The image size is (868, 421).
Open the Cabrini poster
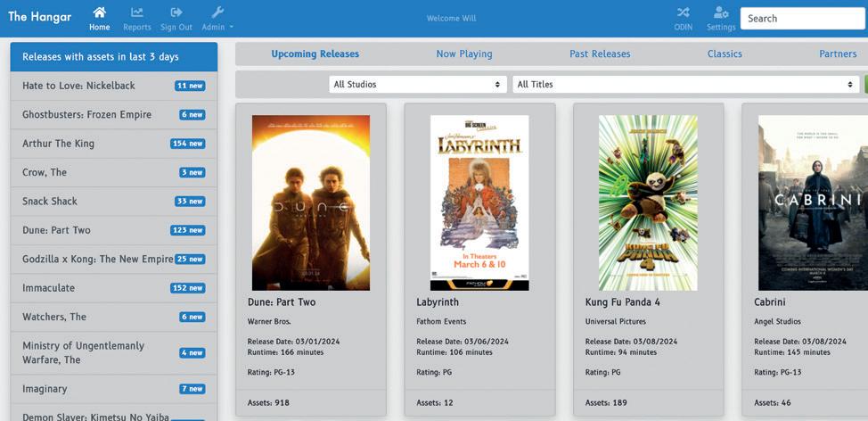pyautogui.click(x=814, y=202)
